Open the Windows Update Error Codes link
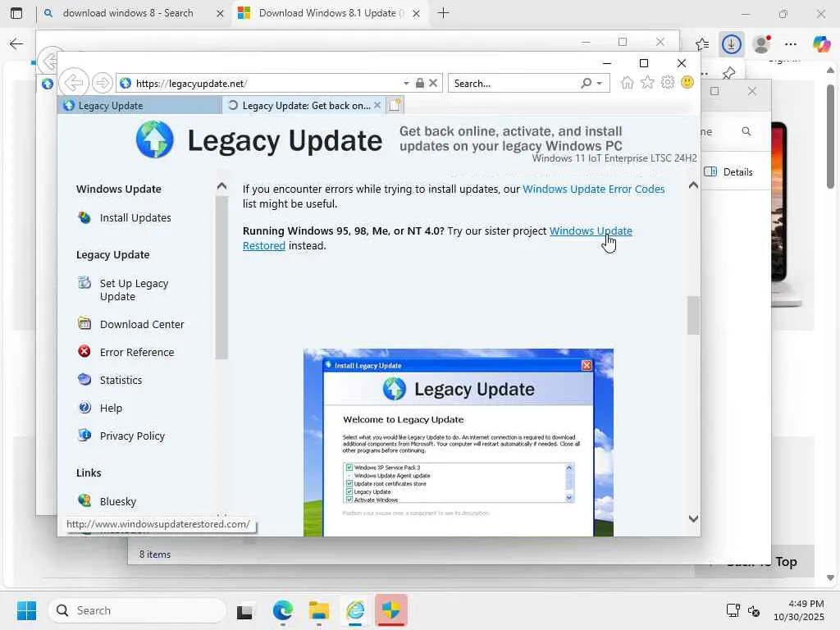 pos(594,189)
